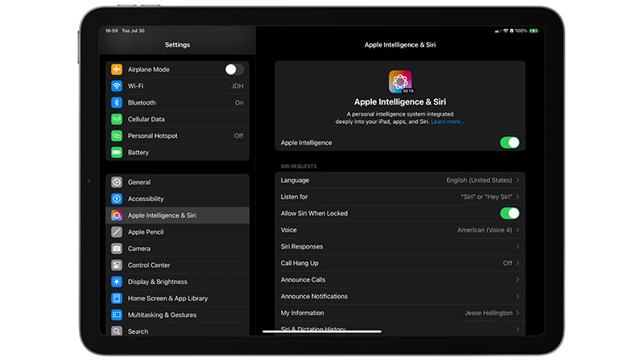Tap the home indicator bar at bottom

click(322, 331)
